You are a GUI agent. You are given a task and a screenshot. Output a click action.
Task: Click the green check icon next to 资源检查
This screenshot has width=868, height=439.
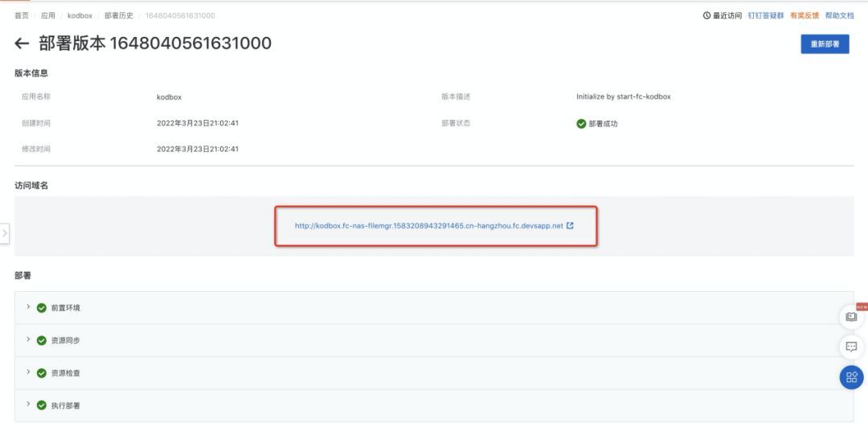42,373
